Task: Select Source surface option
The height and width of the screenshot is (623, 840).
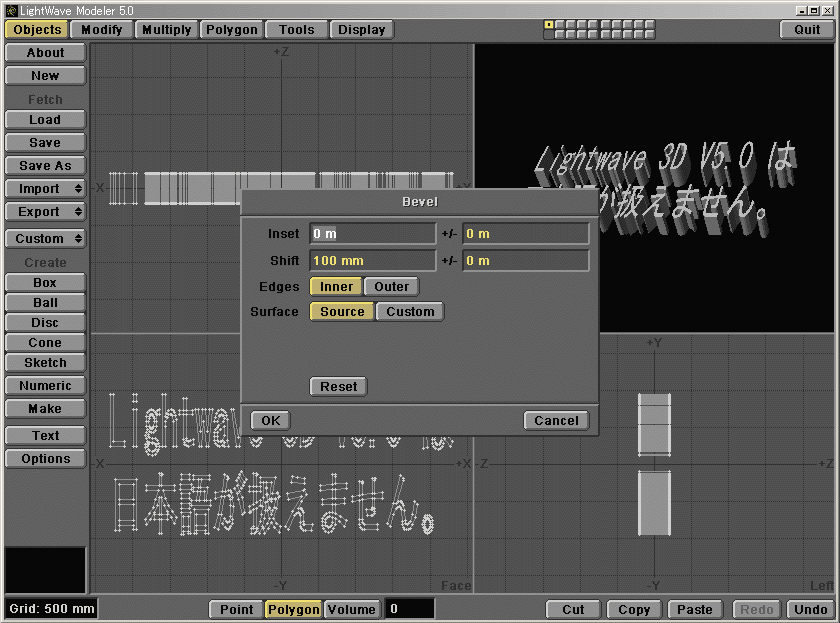Action: [x=342, y=312]
